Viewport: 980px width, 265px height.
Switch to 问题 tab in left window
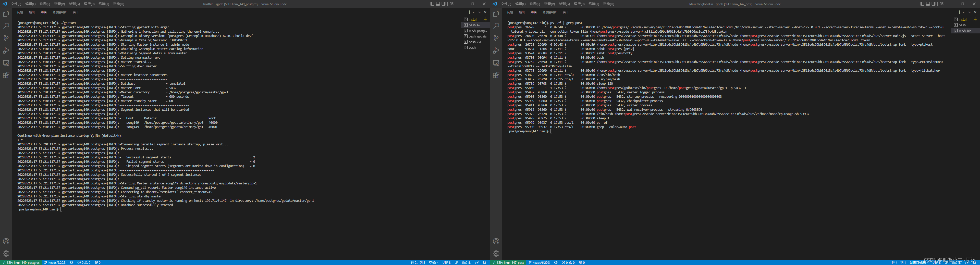[x=20, y=12]
